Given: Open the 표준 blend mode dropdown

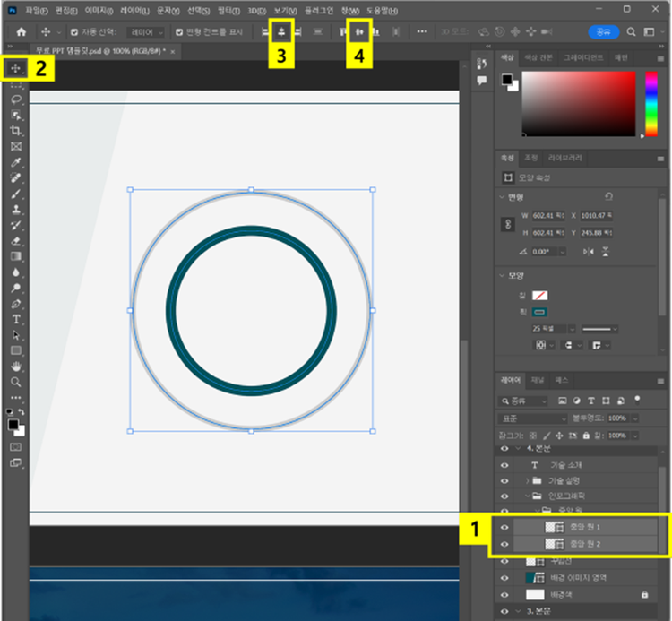Looking at the screenshot, I should coord(532,418).
